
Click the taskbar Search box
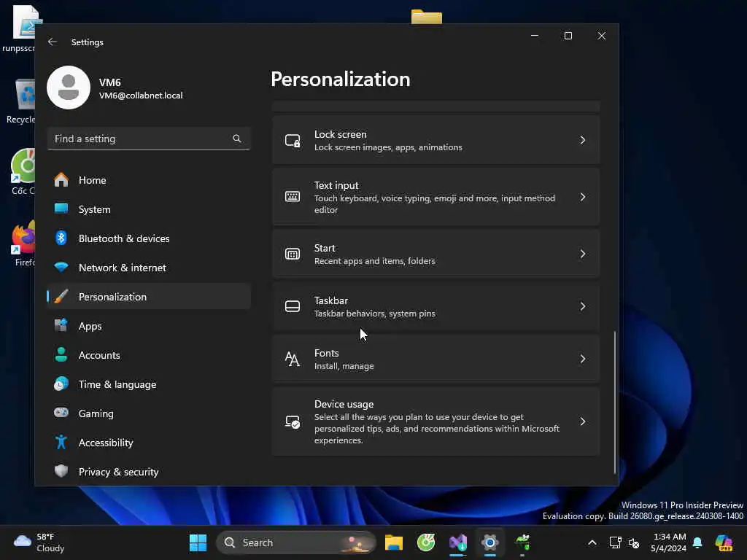pyautogui.click(x=296, y=542)
